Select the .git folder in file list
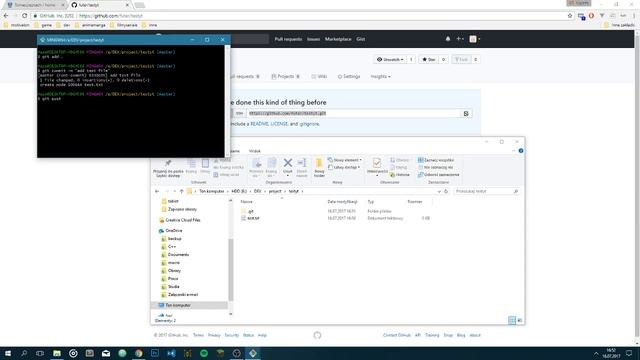The height and width of the screenshot is (360, 640). tap(251, 211)
